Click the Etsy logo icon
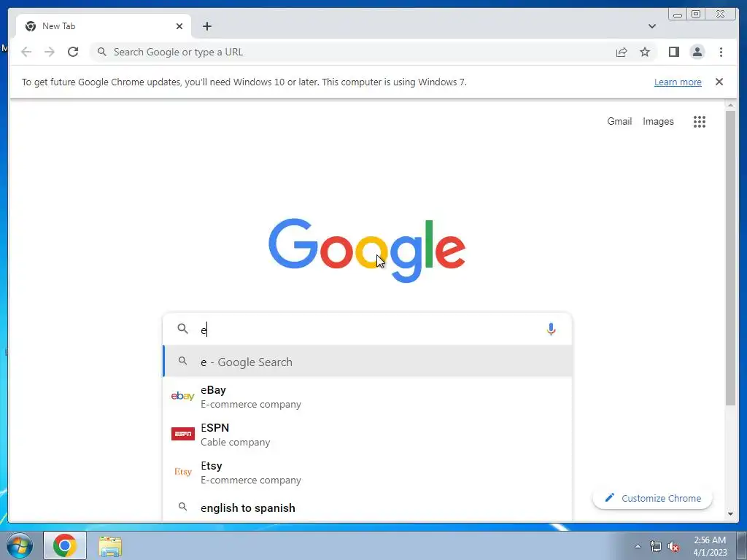The width and height of the screenshot is (747, 560). (183, 472)
